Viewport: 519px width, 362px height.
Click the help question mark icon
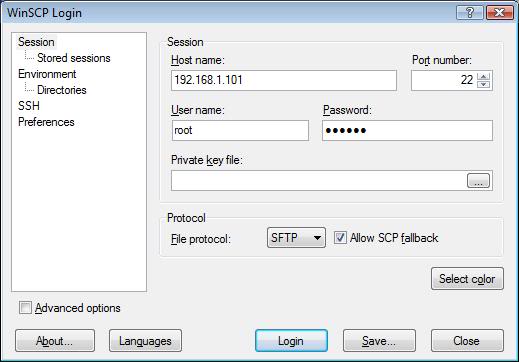pos(469,13)
